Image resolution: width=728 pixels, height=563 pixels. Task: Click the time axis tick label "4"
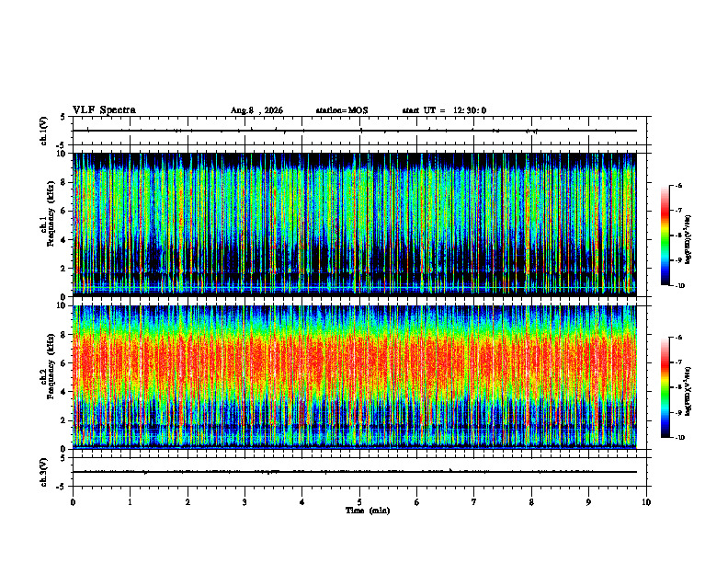click(302, 502)
